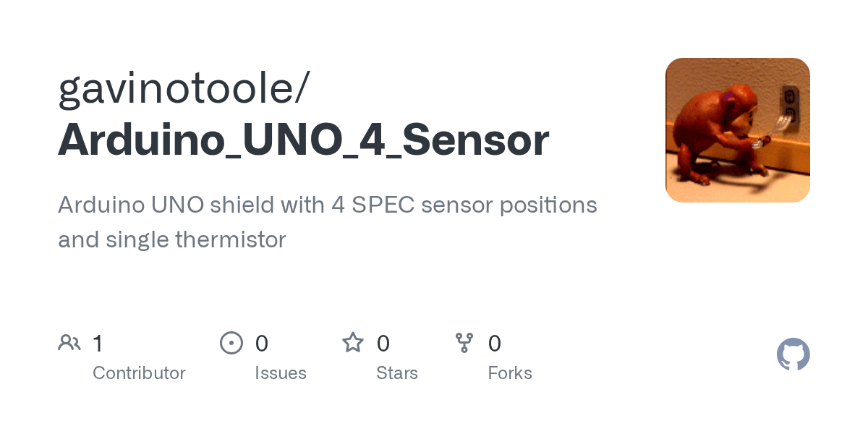Click the fork branch icon
The image size is (868, 434).
tap(464, 343)
